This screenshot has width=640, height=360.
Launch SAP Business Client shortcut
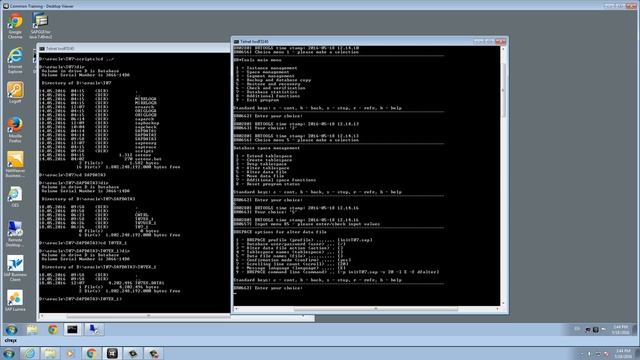coord(15,268)
